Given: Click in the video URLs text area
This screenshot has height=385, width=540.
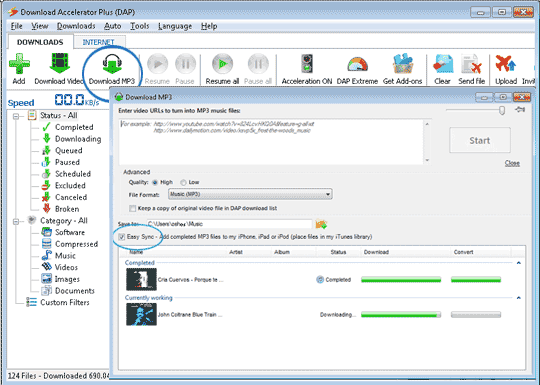Looking at the screenshot, I should (x=271, y=142).
